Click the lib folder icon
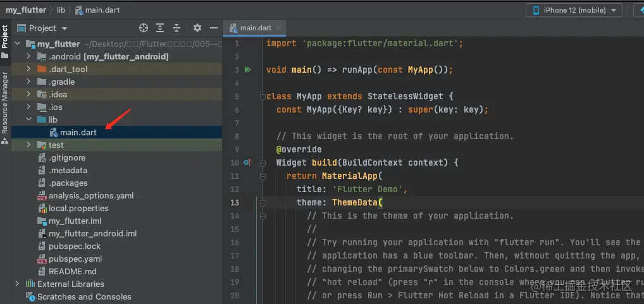This screenshot has width=644, height=304. [x=42, y=119]
